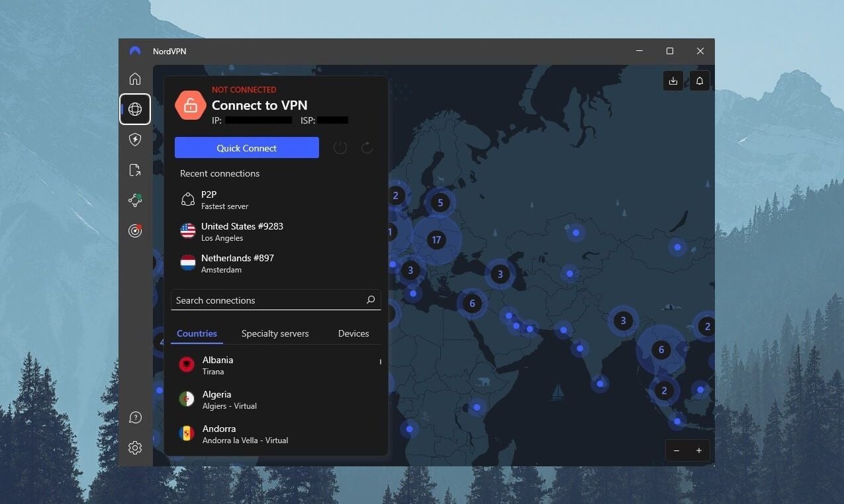Click the P2P recent connection icon
The width and height of the screenshot is (844, 504).
(188, 199)
